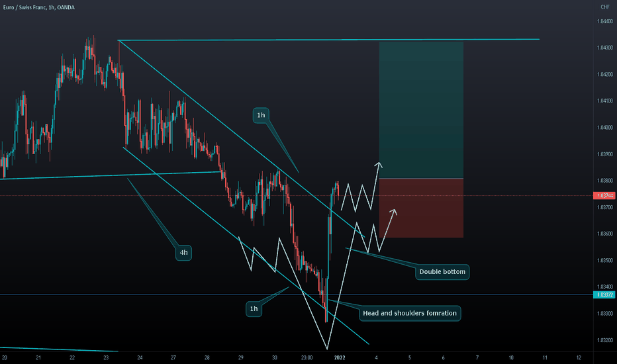Click the 1.03200 price axis label

[605, 340]
